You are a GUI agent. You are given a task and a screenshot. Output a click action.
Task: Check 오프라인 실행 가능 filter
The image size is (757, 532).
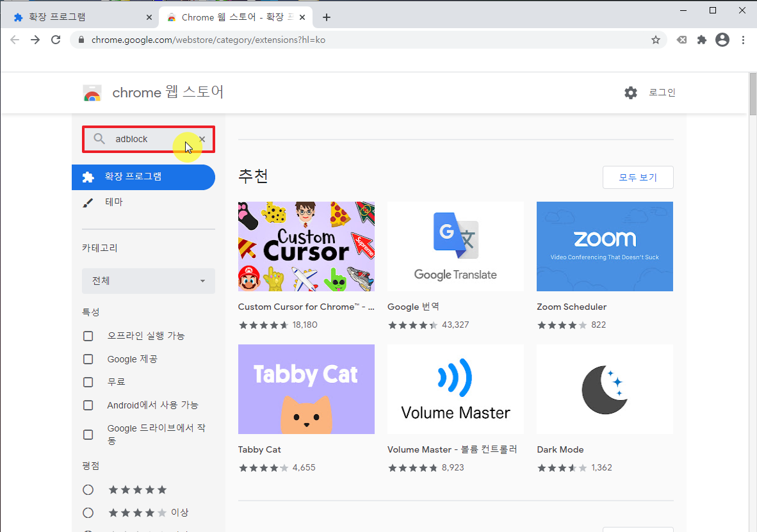coord(88,336)
